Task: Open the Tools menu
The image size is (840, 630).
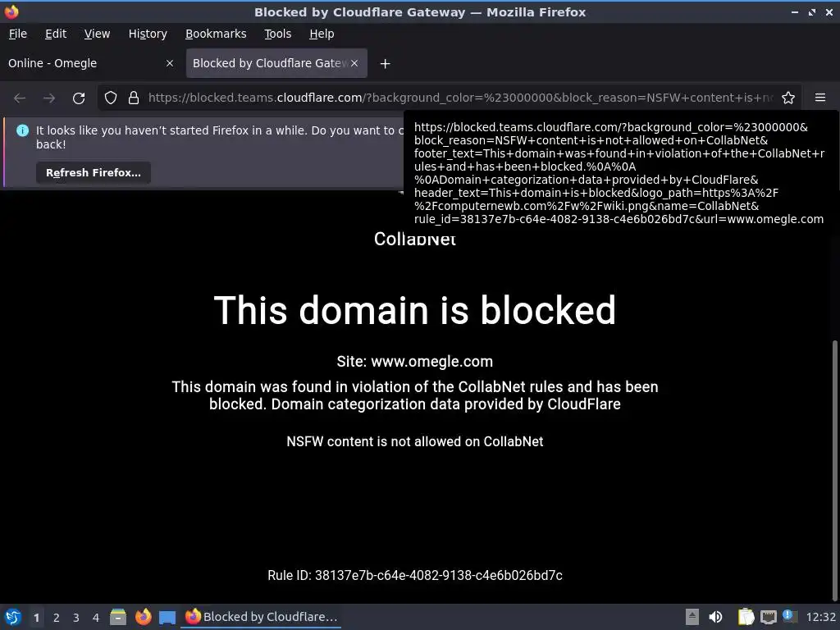Action: (x=277, y=34)
